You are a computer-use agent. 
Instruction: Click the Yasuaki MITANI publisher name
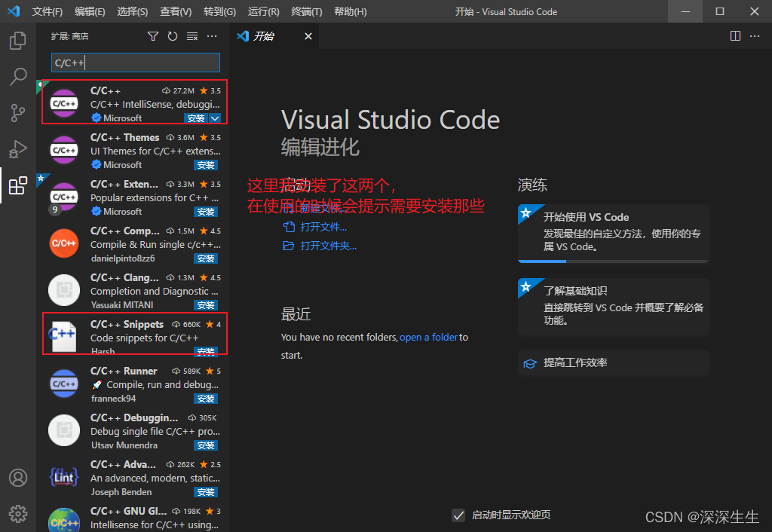(x=122, y=305)
